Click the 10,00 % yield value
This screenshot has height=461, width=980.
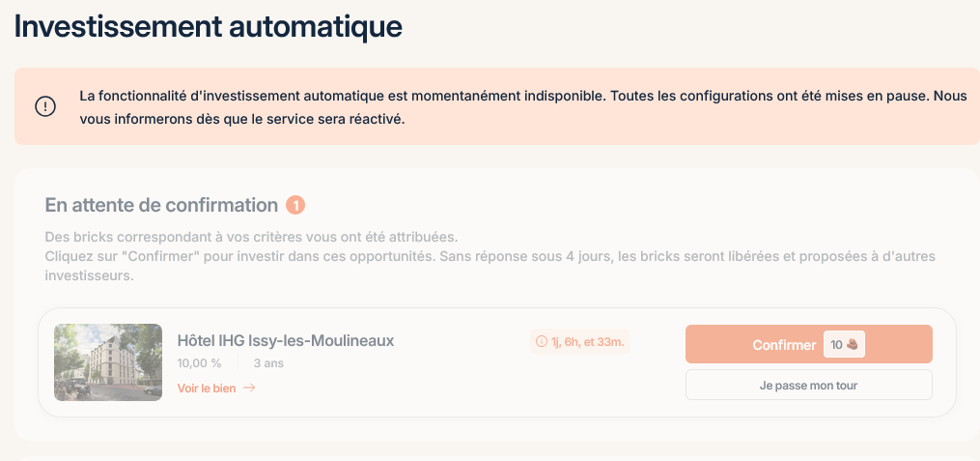[199, 364]
